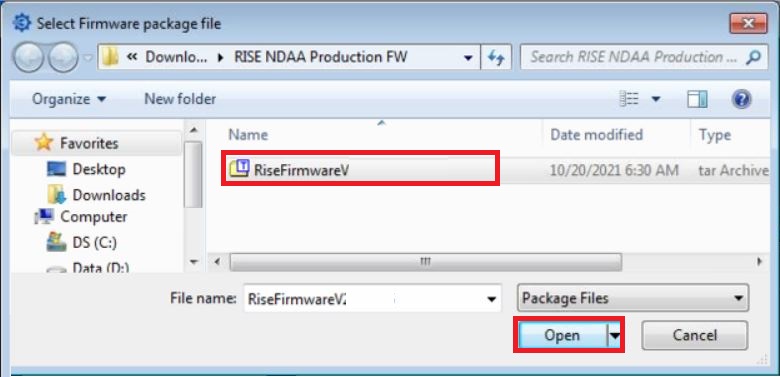Toggle the preview pane icon

[x=697, y=99]
